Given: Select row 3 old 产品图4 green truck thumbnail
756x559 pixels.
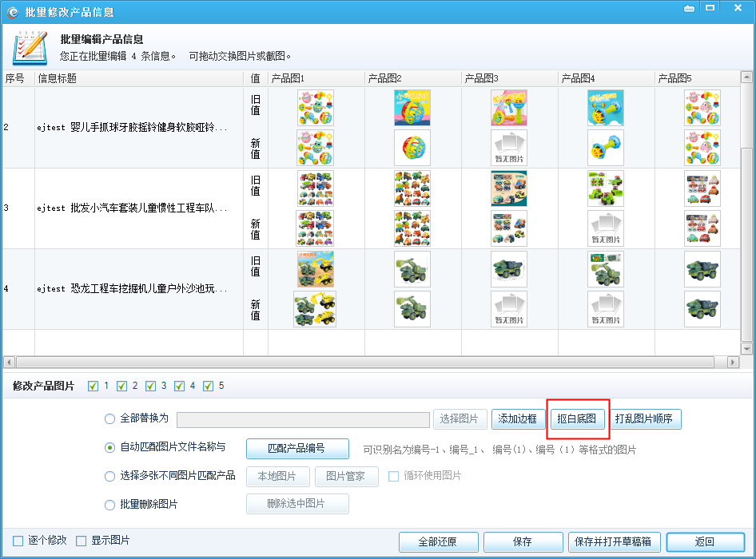Looking at the screenshot, I should point(605,188).
